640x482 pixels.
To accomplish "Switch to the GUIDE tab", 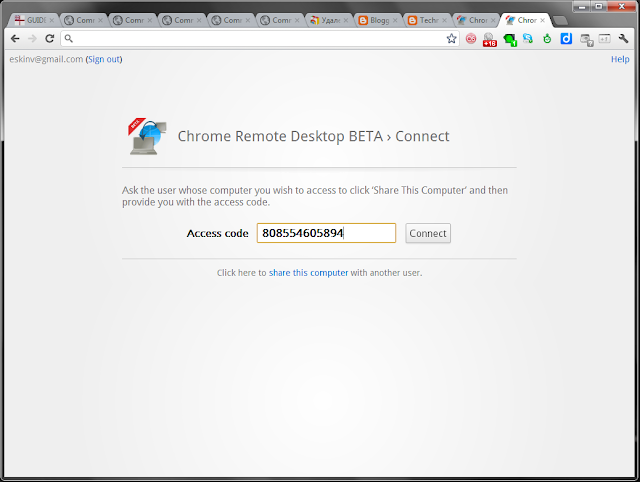I will point(32,20).
